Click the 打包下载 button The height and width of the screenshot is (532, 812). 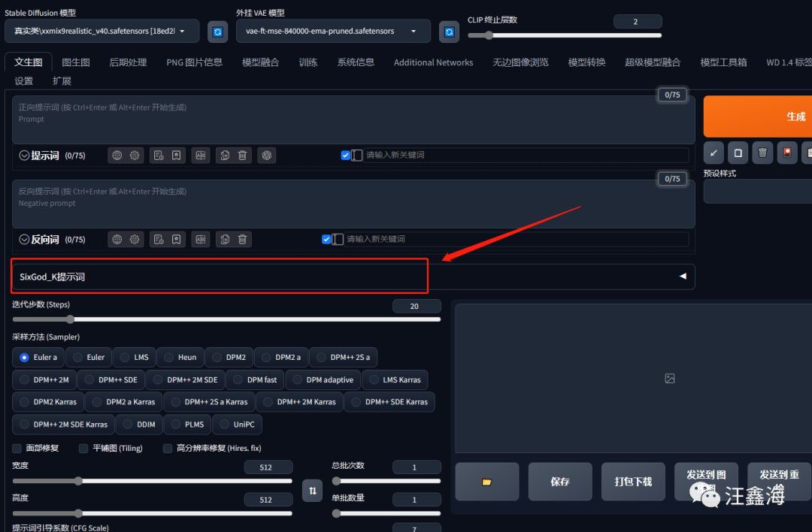point(633,482)
